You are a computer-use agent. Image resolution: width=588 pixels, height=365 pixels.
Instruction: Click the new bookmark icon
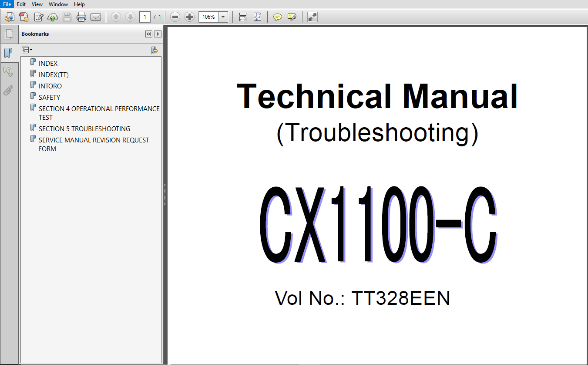tap(155, 50)
